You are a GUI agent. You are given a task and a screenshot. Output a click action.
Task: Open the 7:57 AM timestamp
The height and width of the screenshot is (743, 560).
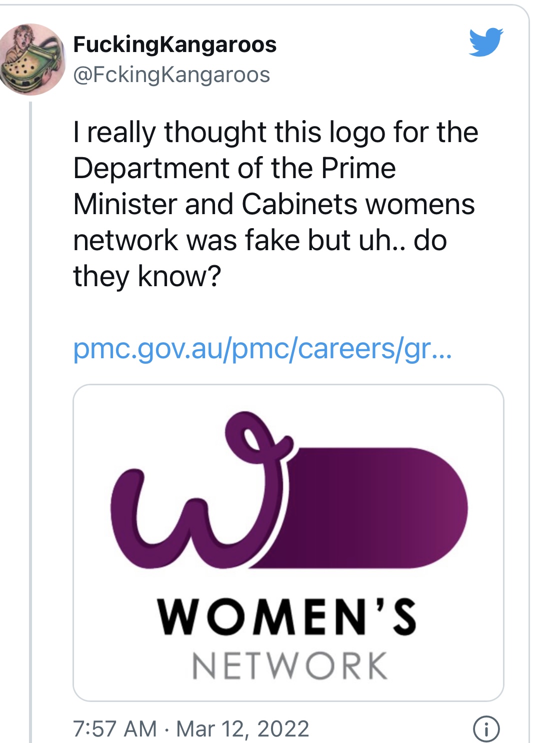(115, 729)
